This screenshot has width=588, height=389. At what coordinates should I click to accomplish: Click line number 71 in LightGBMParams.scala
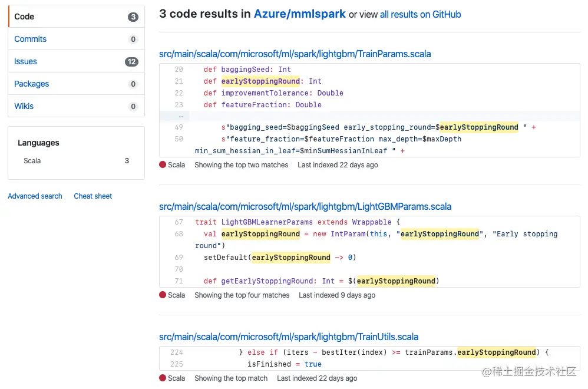(x=179, y=281)
